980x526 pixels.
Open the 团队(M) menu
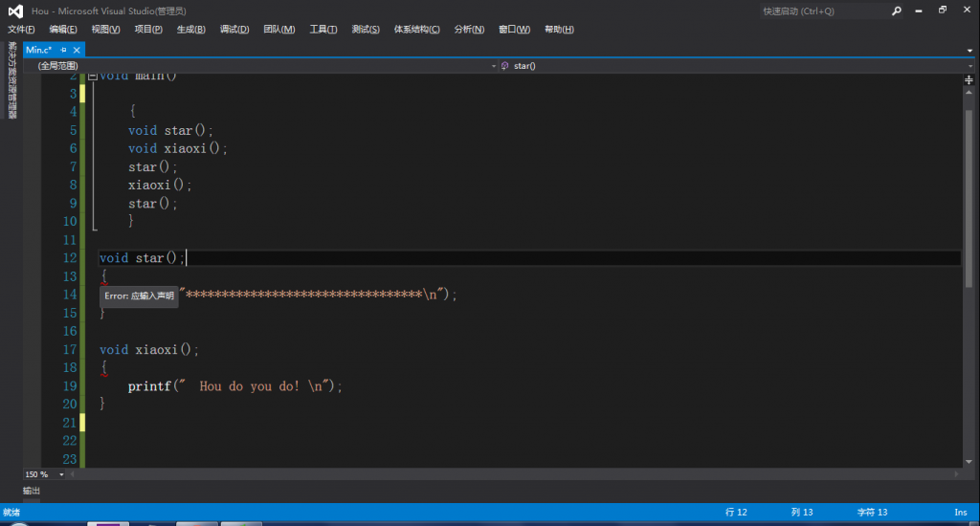[x=278, y=30]
